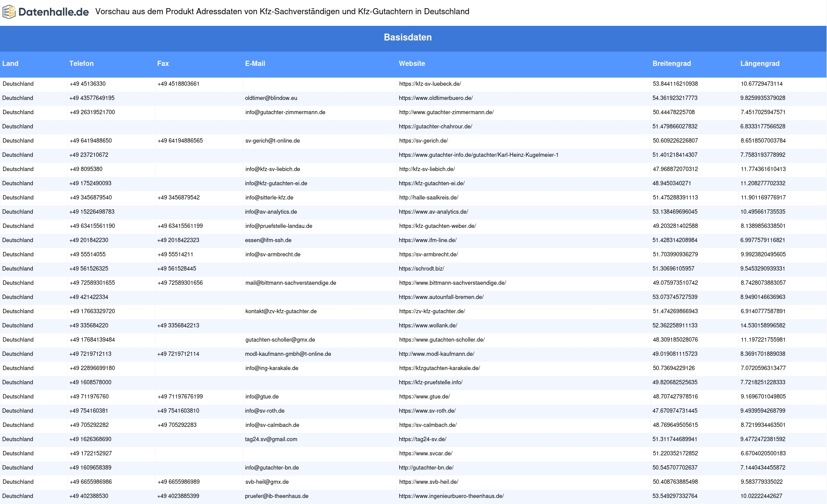The width and height of the screenshot is (827, 504).
Task: Click email info@kfz-sv-liebich.de
Action: (x=273, y=169)
